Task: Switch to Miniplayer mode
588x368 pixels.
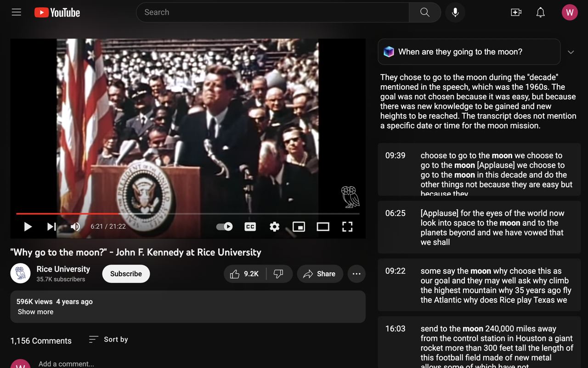Action: [x=299, y=226]
